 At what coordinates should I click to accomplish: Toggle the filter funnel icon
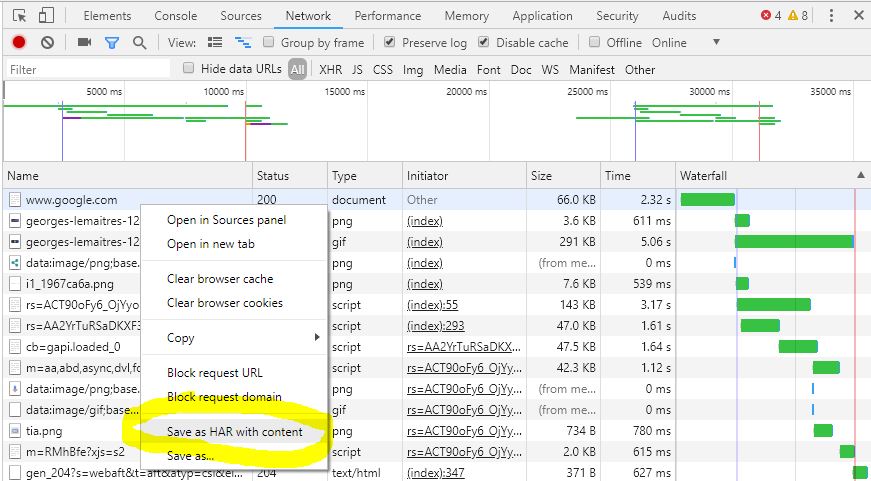[x=112, y=43]
